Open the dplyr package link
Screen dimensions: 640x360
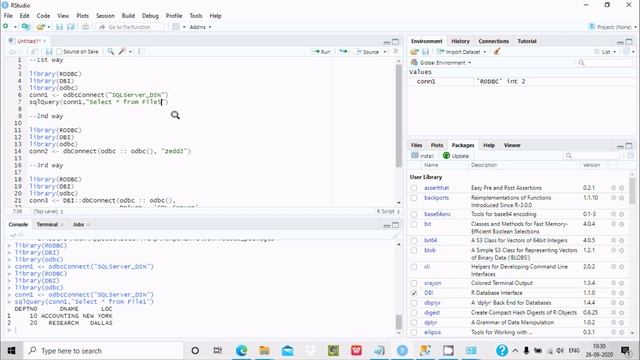coord(431,322)
